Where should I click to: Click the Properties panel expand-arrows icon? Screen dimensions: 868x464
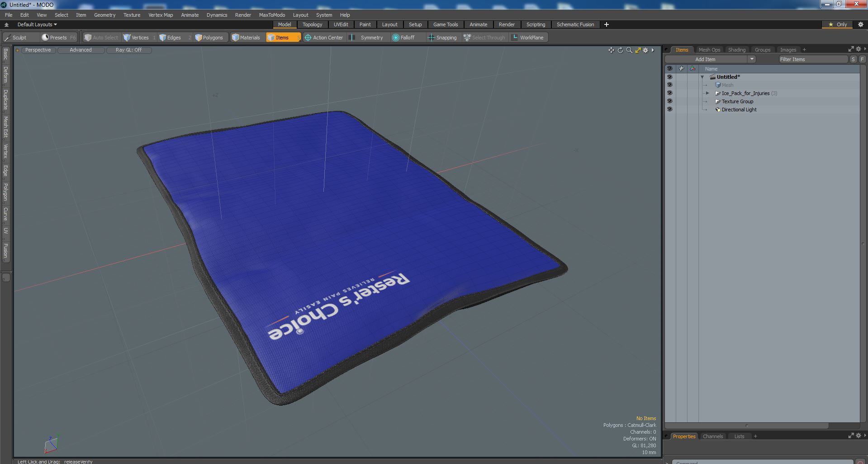tap(851, 435)
